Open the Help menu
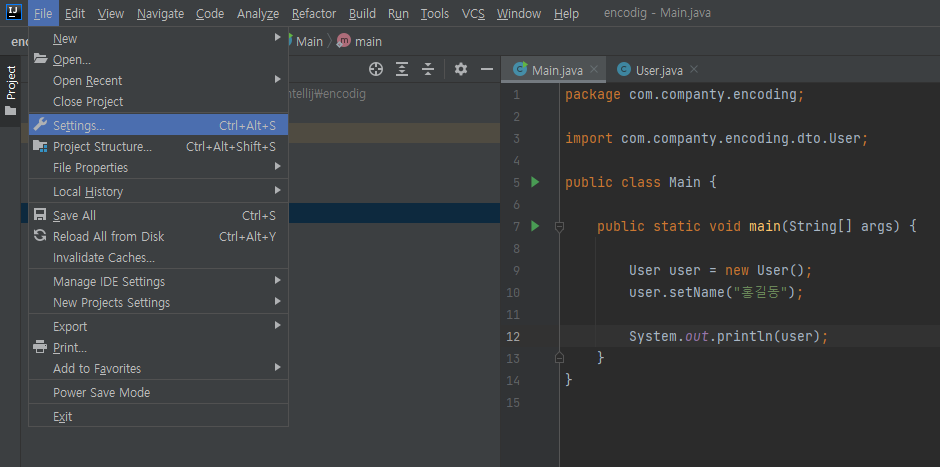Viewport: 940px width, 468px height. [x=566, y=13]
